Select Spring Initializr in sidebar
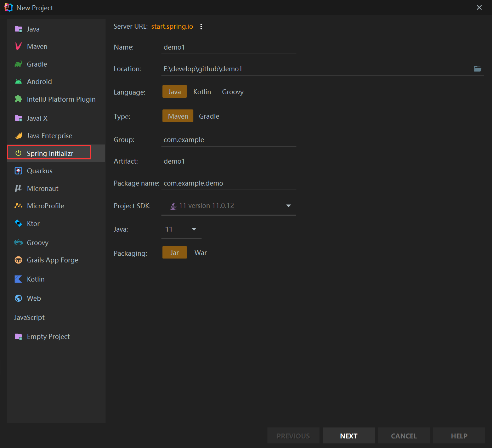This screenshot has width=492, height=448. tap(56, 153)
